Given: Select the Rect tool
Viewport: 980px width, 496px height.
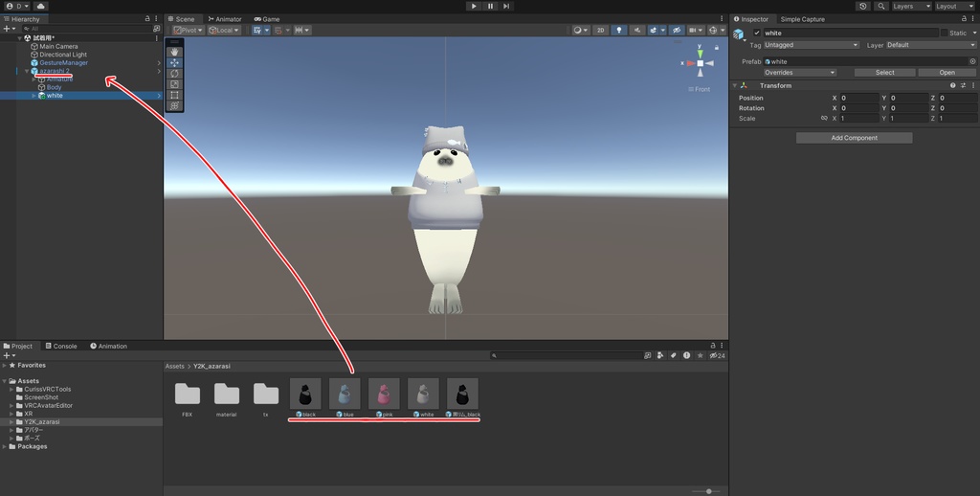Looking at the screenshot, I should coord(174,95).
